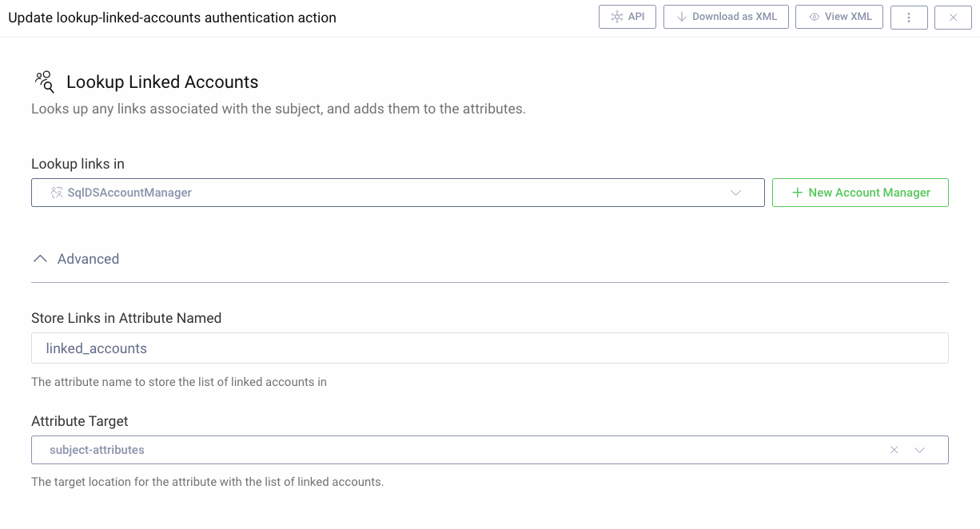The height and width of the screenshot is (529, 980).
Task: Select the linked_accounts attribute name field
Action: [x=320, y=348]
